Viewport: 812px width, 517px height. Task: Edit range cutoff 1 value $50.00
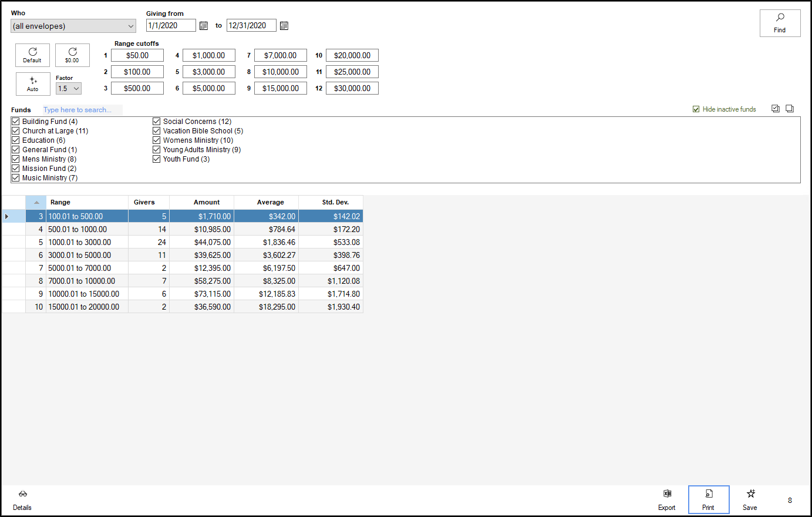click(137, 55)
